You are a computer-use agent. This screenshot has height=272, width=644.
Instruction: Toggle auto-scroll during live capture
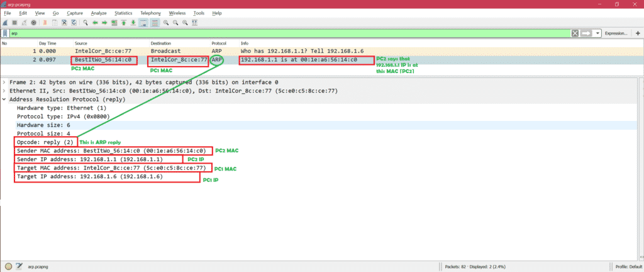click(x=144, y=23)
